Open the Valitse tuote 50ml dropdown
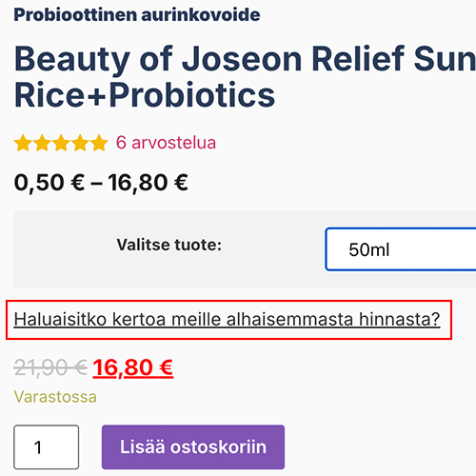This screenshot has width=476, height=476. pyautogui.click(x=401, y=249)
